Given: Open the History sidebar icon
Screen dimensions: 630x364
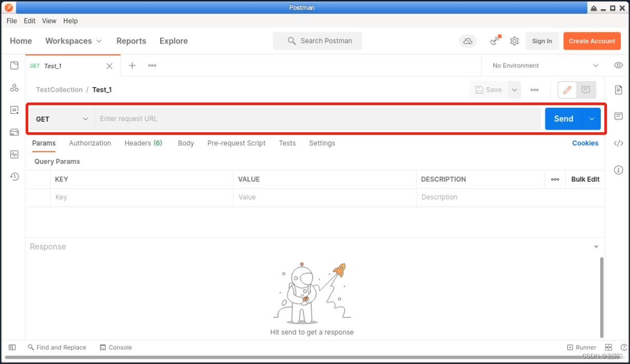Looking at the screenshot, I should point(14,176).
